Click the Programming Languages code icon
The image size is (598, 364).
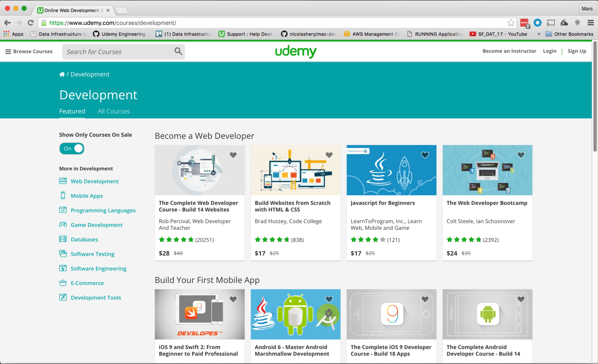click(x=63, y=210)
